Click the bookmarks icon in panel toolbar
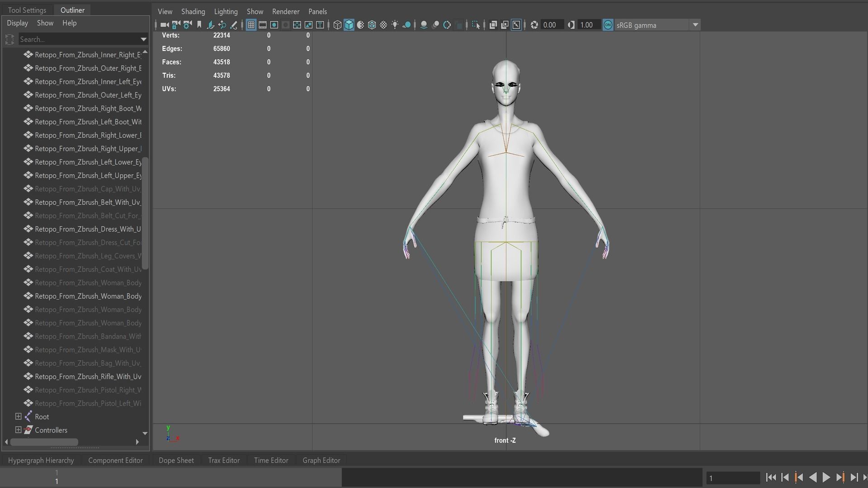 [199, 25]
